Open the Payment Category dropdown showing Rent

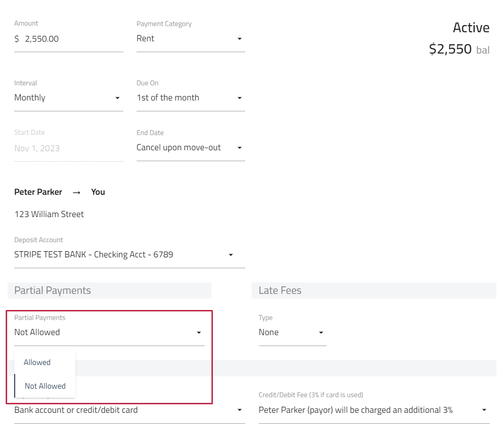pos(190,39)
